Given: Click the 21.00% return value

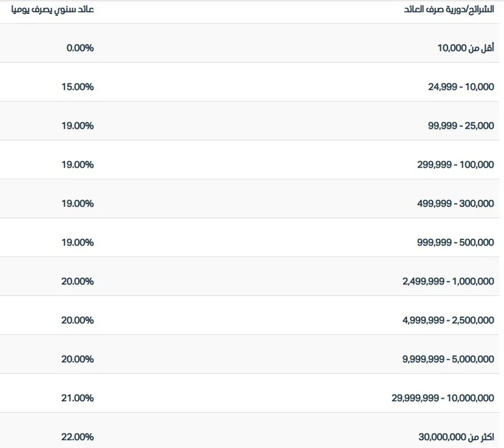Looking at the screenshot, I should pyautogui.click(x=78, y=398).
